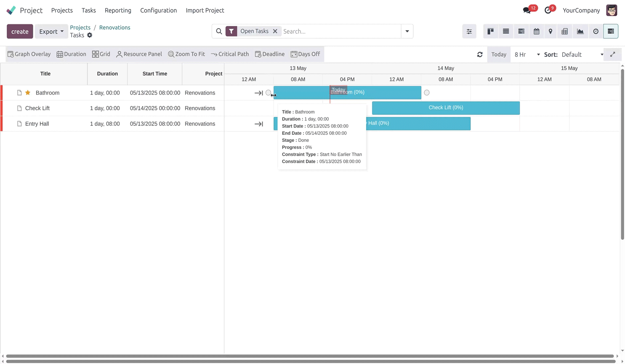Open the Graph chart view icon

point(580,31)
